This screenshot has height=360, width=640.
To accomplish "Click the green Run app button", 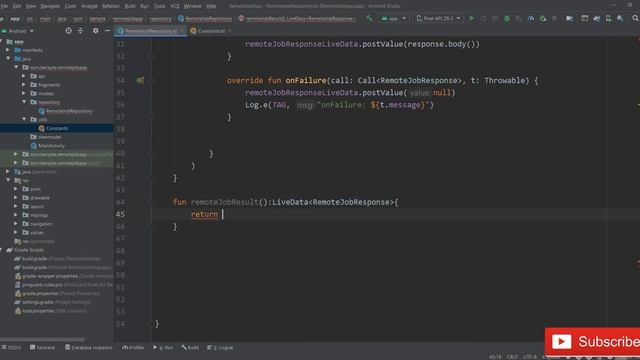I will (472, 18).
